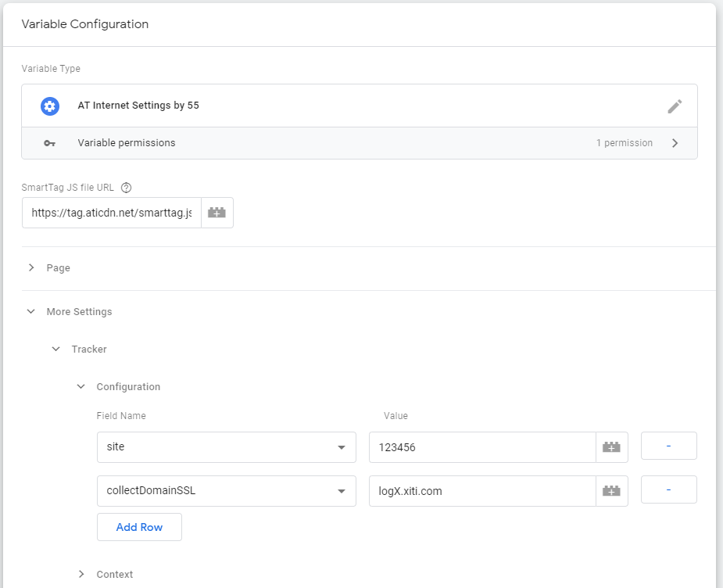Click variable picker icon next to SmartTag URL
Viewport: 723px width, 588px height.
pyautogui.click(x=217, y=213)
